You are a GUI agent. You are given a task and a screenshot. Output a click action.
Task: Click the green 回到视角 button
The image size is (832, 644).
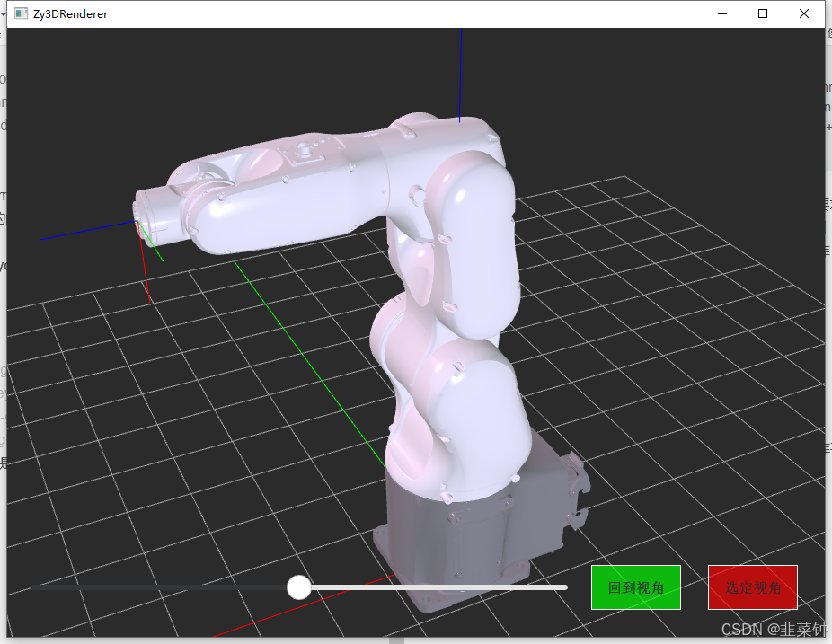[x=635, y=587]
